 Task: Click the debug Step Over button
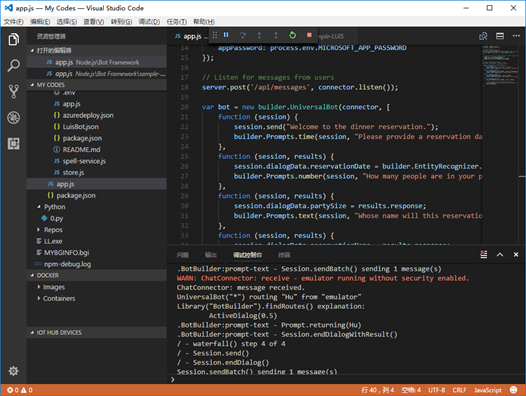(x=243, y=35)
